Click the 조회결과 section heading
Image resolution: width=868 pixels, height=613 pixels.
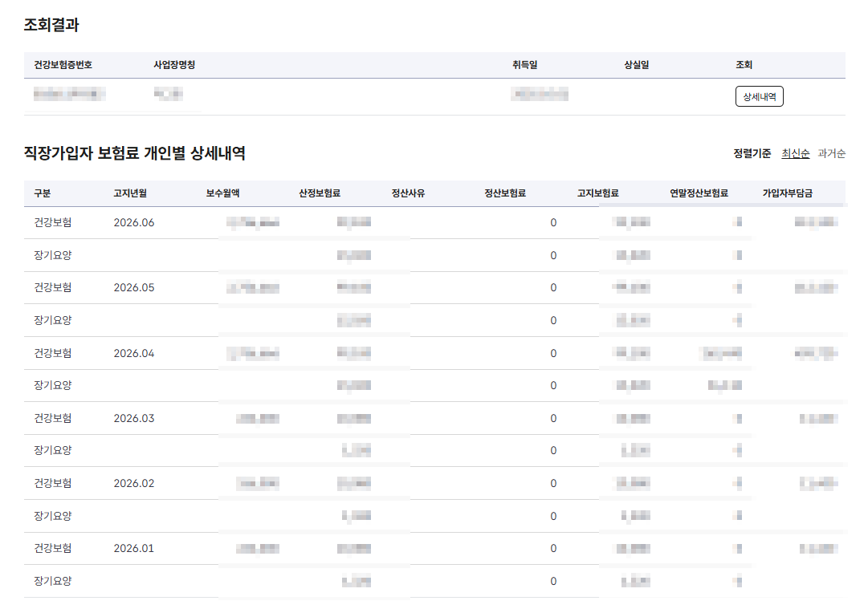(51, 25)
